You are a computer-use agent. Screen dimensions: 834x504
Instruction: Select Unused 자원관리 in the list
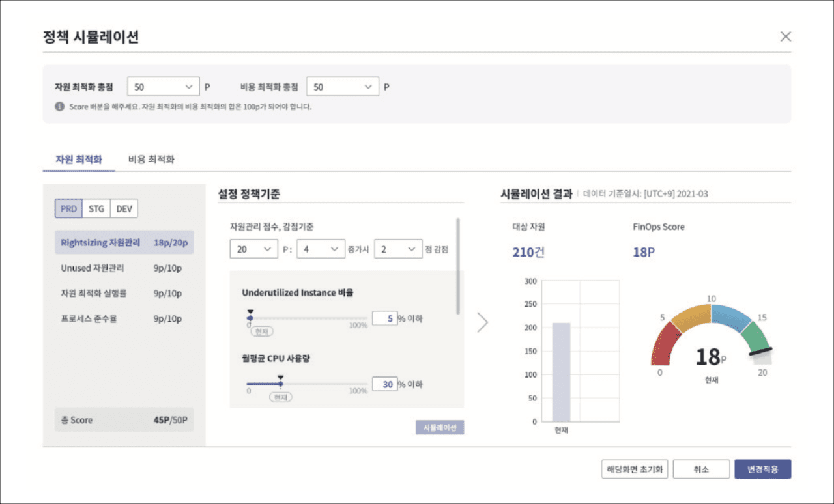coord(92,268)
